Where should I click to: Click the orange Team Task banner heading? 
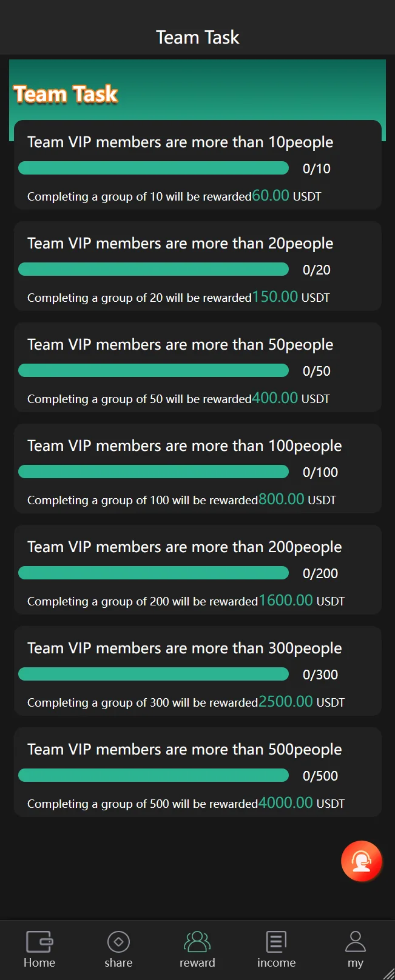[66, 95]
